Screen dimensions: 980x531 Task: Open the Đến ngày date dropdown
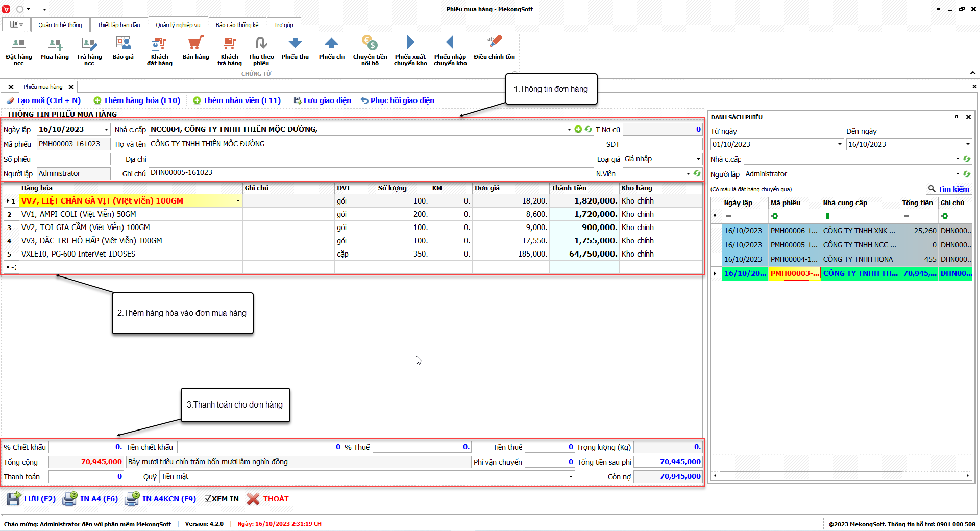[x=967, y=144]
